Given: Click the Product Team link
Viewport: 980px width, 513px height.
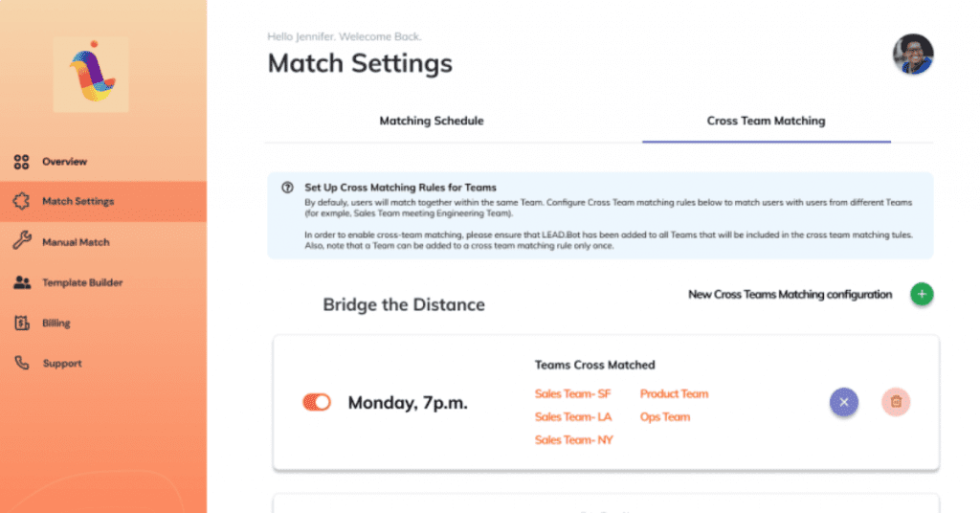Looking at the screenshot, I should point(674,393).
